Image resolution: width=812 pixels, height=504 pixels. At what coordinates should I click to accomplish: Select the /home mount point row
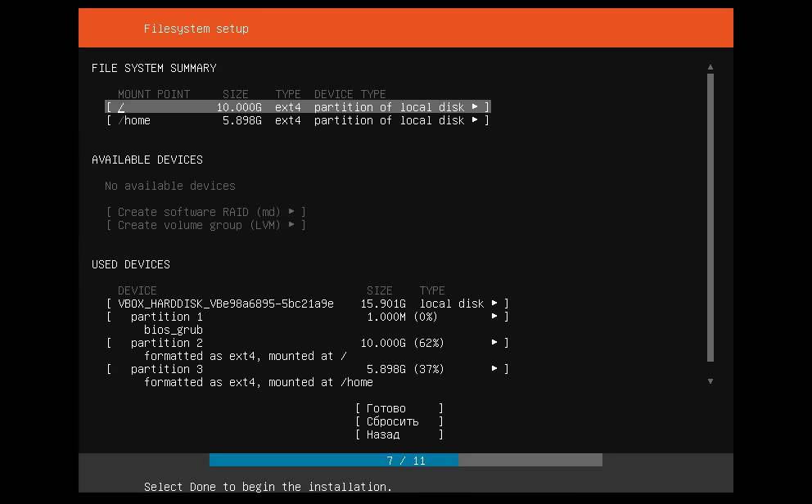[297, 120]
